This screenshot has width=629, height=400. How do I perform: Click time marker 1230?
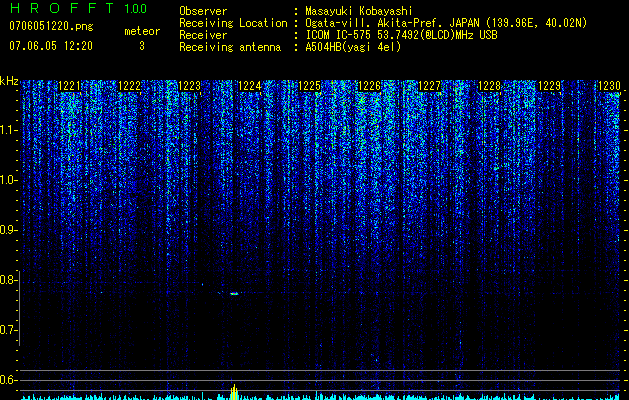609,86
